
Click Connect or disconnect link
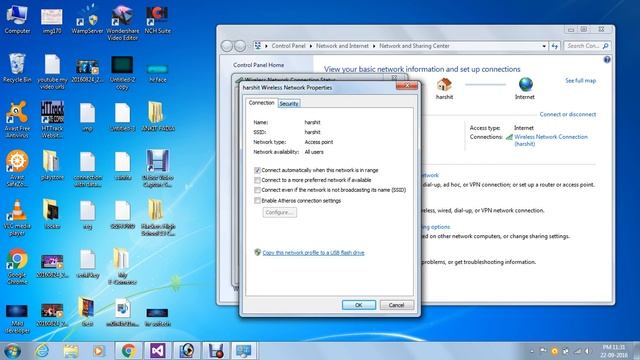pos(568,114)
